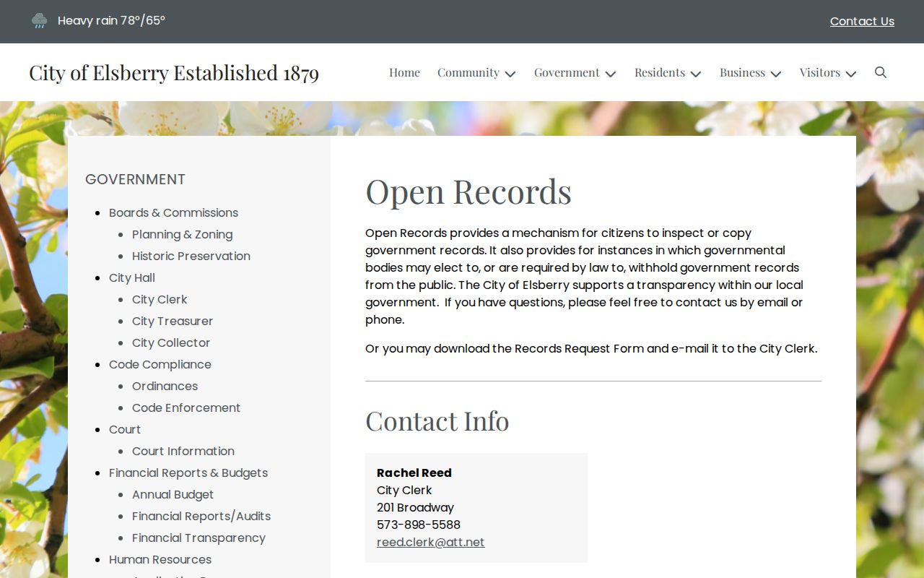Screen dimensions: 924x578
Task: Click the Contact Info heading
Action: click(437, 420)
